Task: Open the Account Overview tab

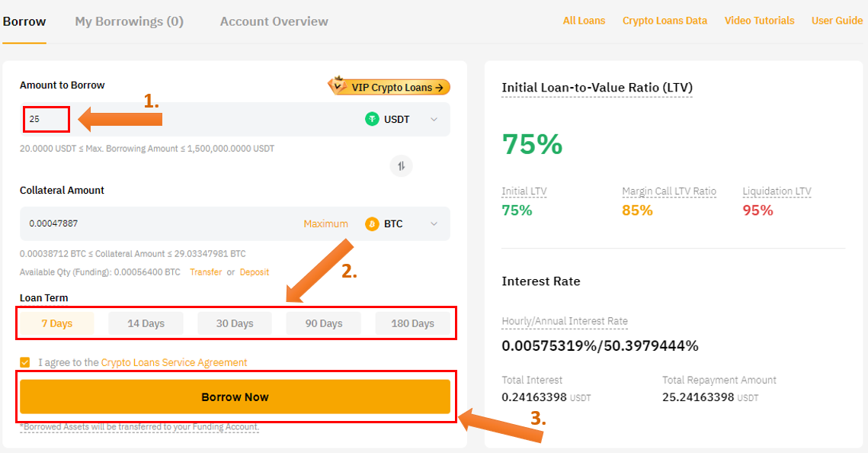Action: (274, 21)
